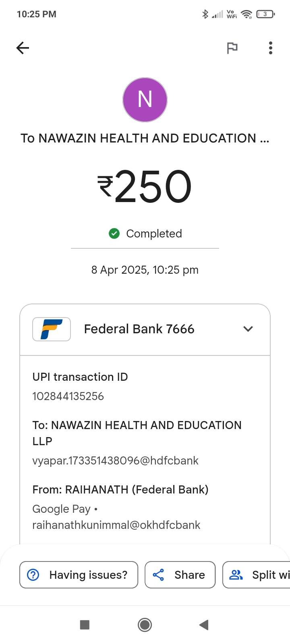Tap the flag report icon
This screenshot has height=644, width=290.
(x=232, y=48)
